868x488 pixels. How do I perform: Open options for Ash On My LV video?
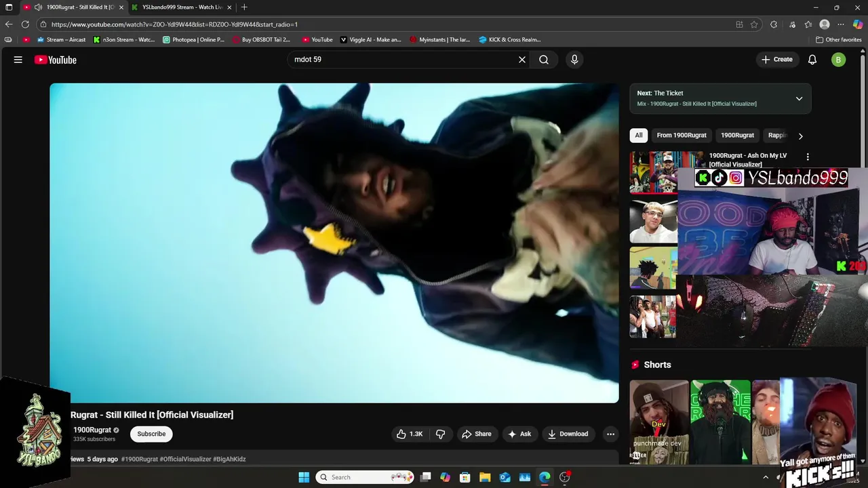[x=807, y=157]
